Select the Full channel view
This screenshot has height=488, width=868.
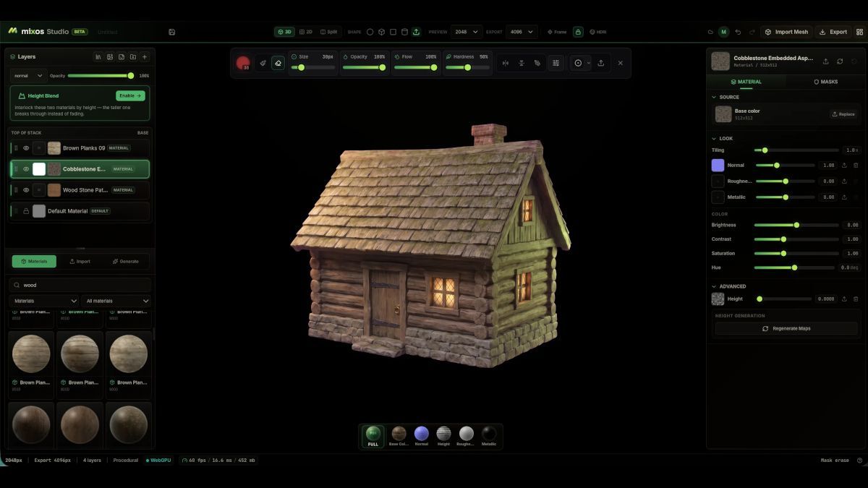373,436
